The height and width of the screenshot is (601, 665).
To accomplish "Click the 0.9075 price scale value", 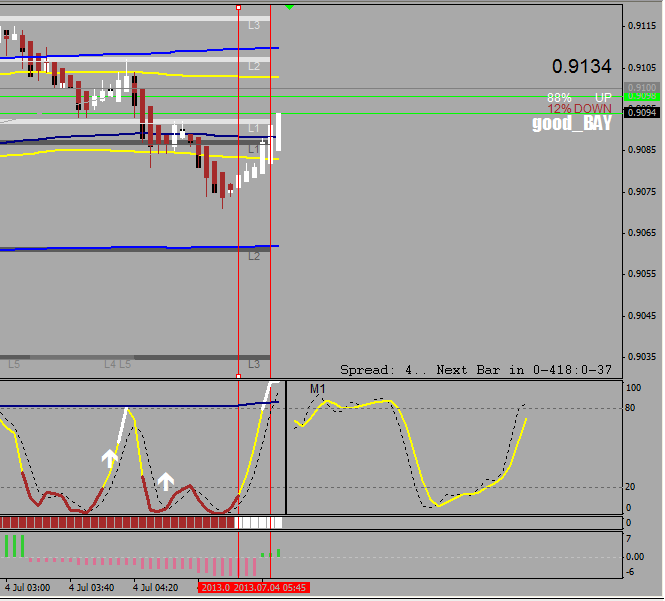I will [x=642, y=191].
